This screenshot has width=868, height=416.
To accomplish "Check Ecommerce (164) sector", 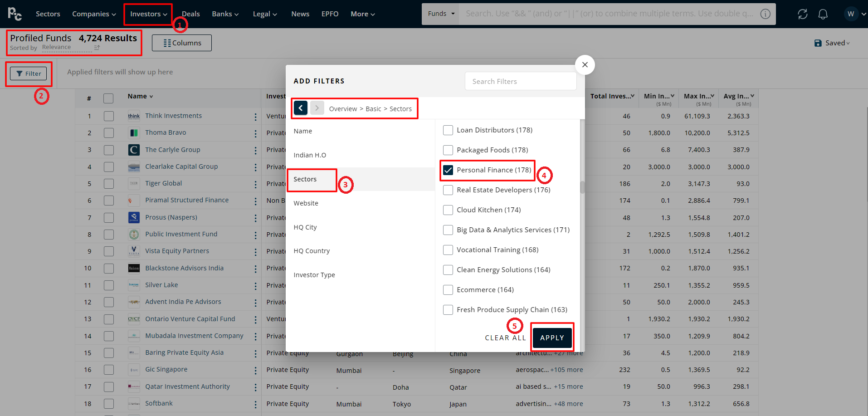I will click(448, 290).
